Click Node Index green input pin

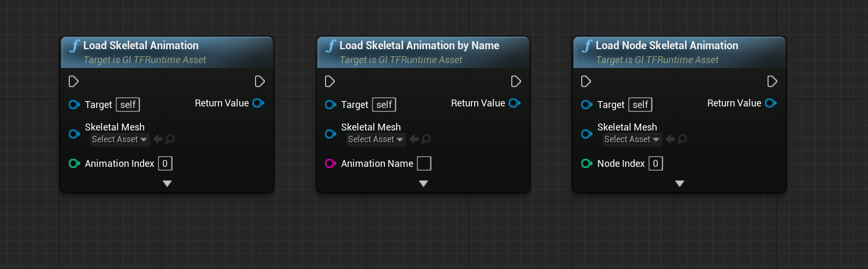click(587, 164)
